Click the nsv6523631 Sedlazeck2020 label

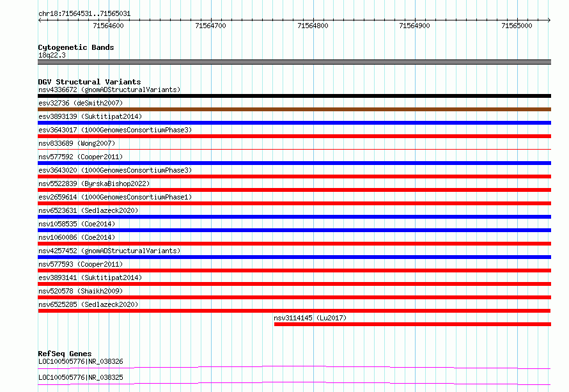(x=88, y=210)
